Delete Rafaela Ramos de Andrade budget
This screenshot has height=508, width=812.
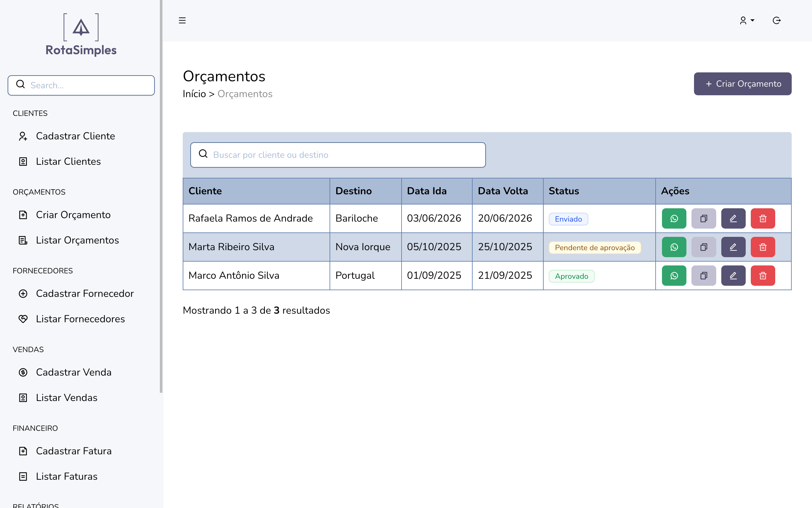pyautogui.click(x=763, y=218)
